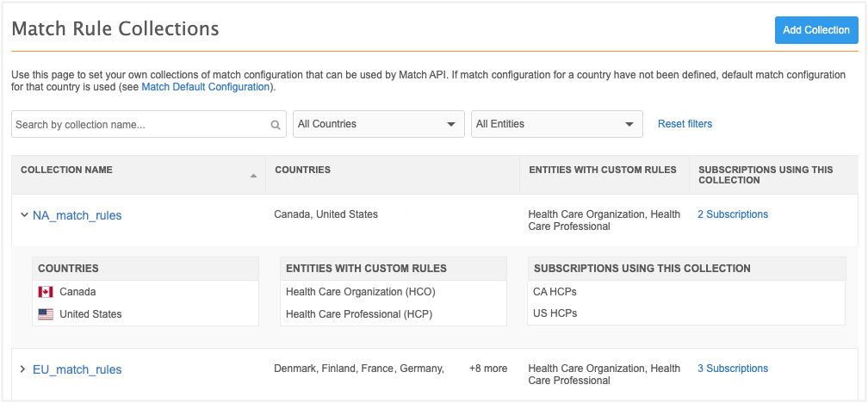Open the NA_match_rules collection link

[77, 215]
